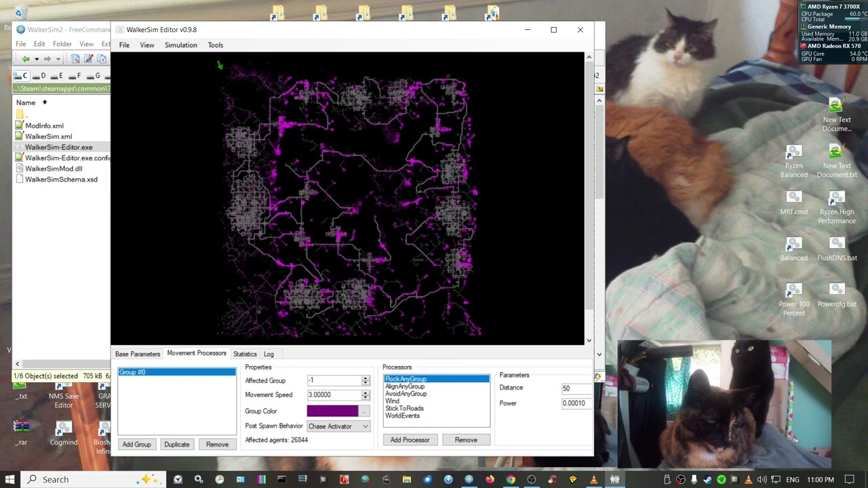868x488 pixels.
Task: Open the View menu in WalkerSim Editor
Action: click(147, 45)
